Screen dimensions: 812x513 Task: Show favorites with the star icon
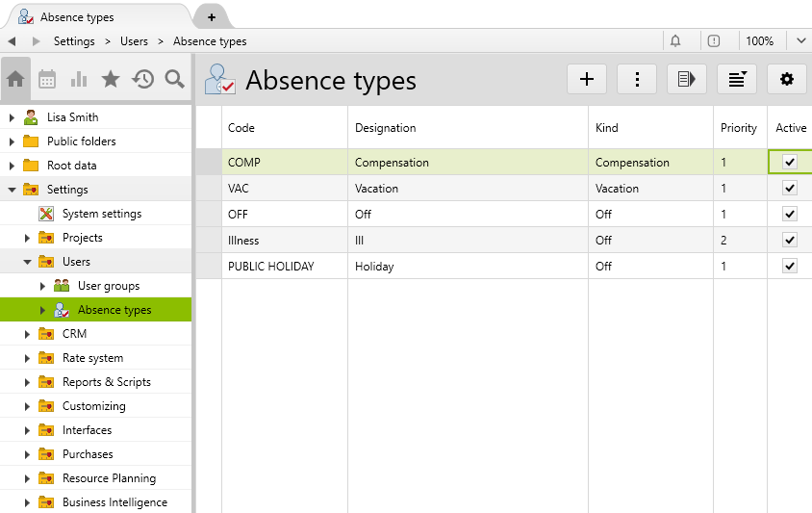coord(111,80)
